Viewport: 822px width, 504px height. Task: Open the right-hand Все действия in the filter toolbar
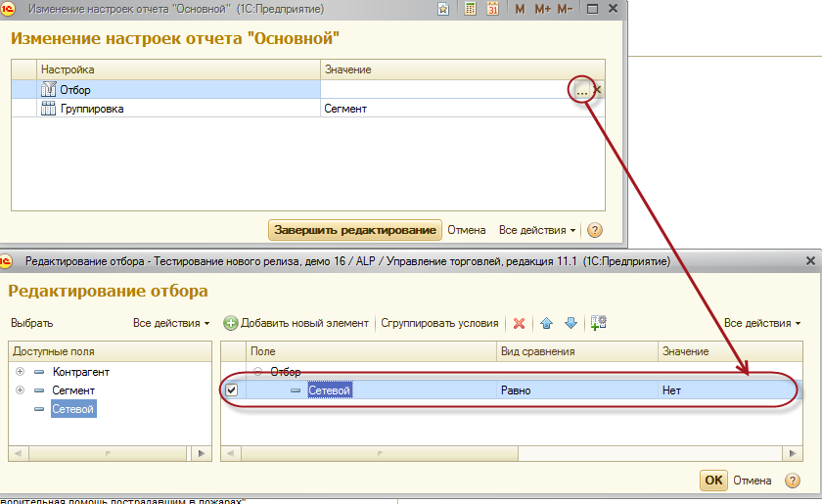point(762,323)
